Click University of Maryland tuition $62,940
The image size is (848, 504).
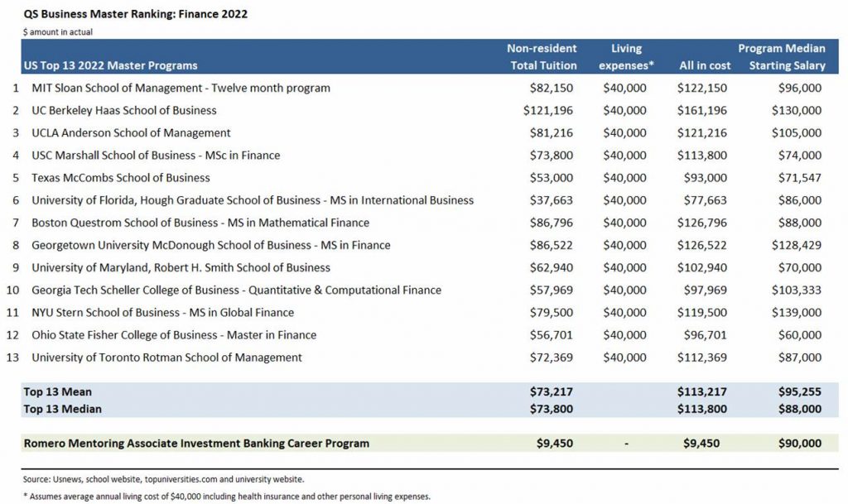[x=551, y=268]
